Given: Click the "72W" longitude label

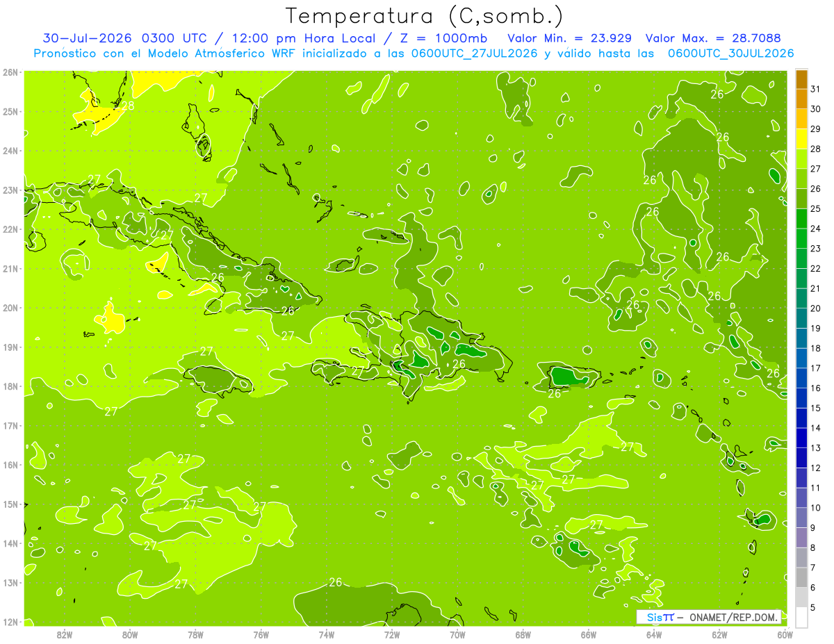Looking at the screenshot, I should coord(392,634).
